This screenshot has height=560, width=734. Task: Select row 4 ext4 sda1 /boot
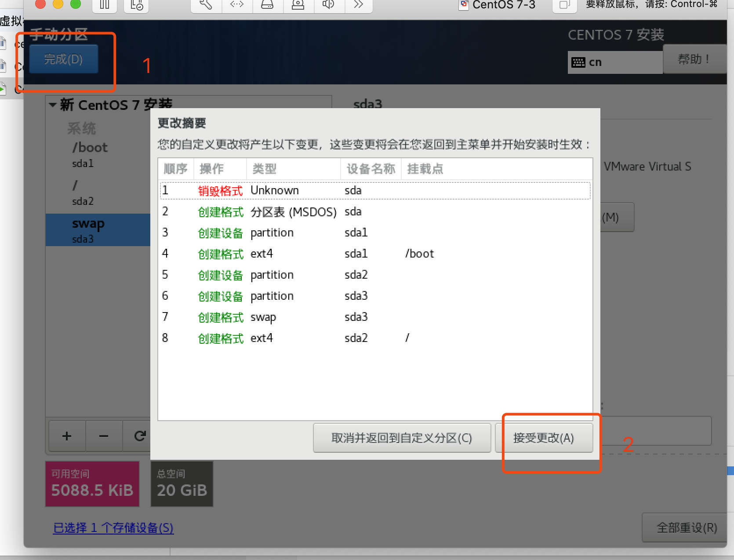coord(375,254)
